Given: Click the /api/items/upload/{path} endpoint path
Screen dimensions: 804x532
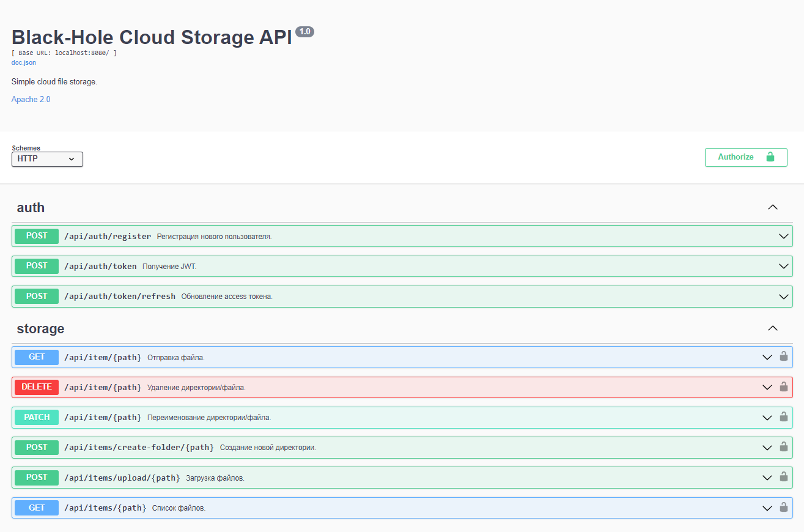Looking at the screenshot, I should point(122,478).
